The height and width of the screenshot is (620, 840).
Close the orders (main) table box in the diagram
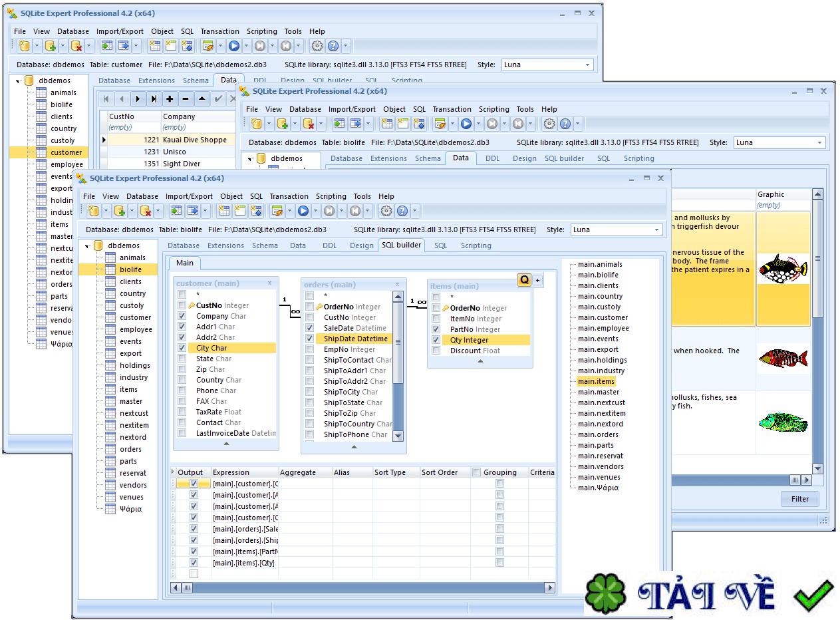click(397, 285)
